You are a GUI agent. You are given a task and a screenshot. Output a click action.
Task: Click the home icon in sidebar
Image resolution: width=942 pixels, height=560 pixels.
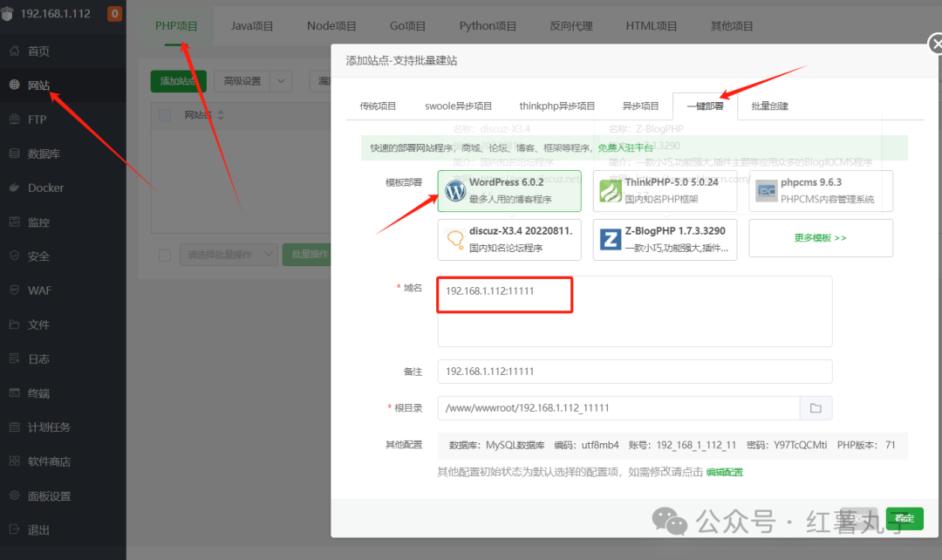click(15, 51)
